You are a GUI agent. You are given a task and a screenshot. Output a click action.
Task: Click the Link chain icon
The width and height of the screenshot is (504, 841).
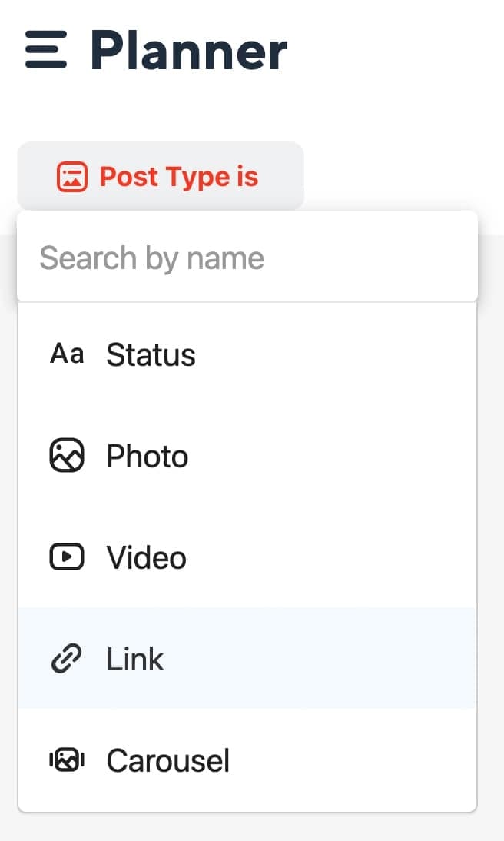point(67,658)
